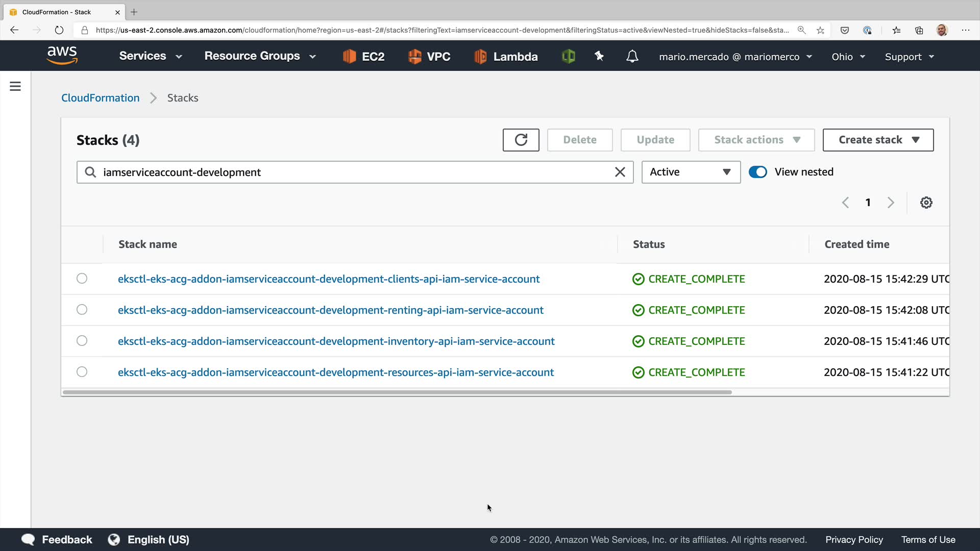Open the Resource Groups menu
Screen dimensions: 980x551
pyautogui.click(x=260, y=56)
